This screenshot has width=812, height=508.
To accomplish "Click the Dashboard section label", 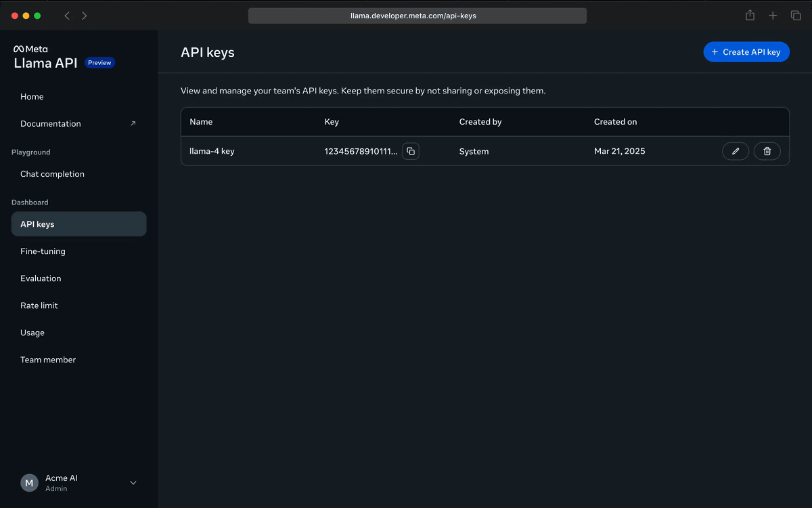I will tap(30, 203).
